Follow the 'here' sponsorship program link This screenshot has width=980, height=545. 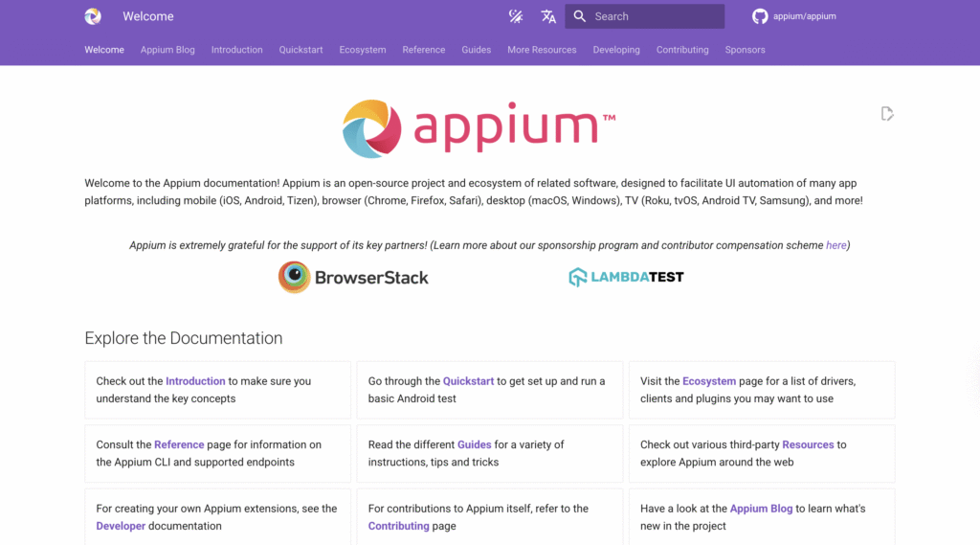[x=835, y=245]
